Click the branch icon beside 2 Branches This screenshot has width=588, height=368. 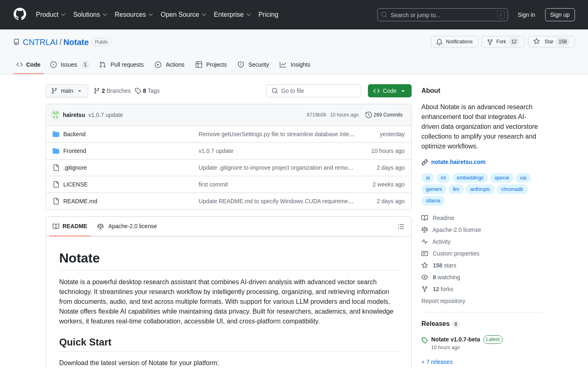pyautogui.click(x=97, y=91)
